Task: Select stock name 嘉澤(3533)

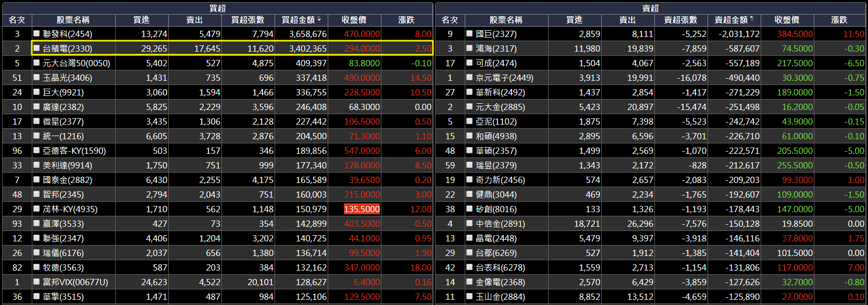Action: point(63,224)
